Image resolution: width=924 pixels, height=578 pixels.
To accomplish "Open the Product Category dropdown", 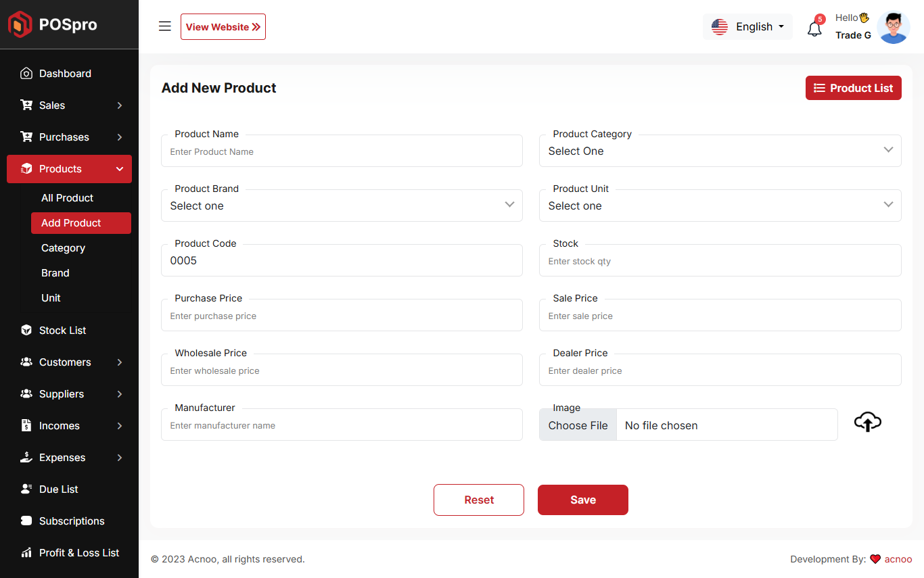I will coord(720,151).
